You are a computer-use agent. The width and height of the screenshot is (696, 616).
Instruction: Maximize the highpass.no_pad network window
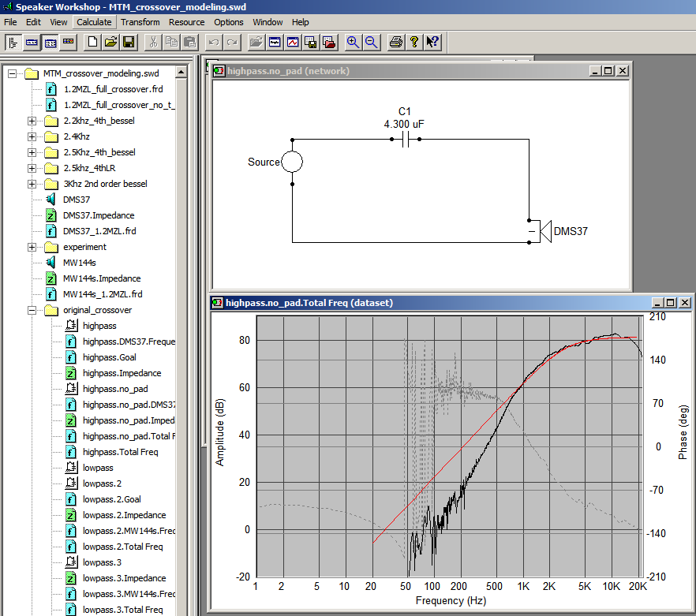point(608,70)
